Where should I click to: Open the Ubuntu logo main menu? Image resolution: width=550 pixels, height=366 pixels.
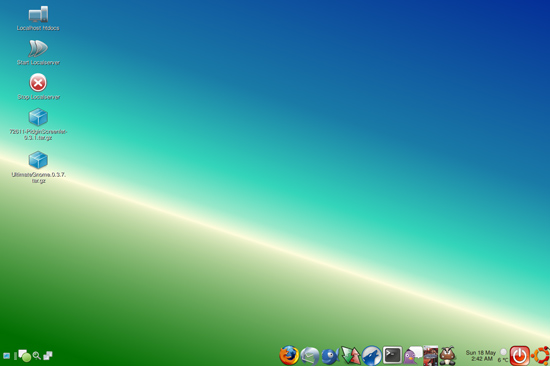point(540,355)
